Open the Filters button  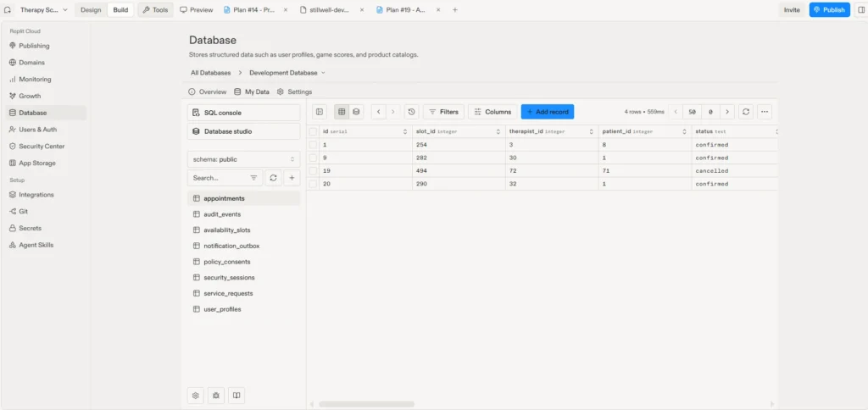(443, 112)
